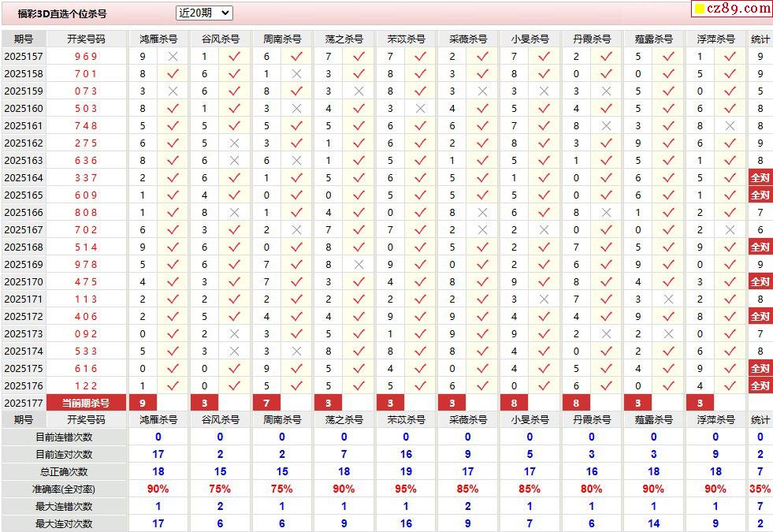Click the 当前期杀号 label in row 2025177

(x=86, y=403)
